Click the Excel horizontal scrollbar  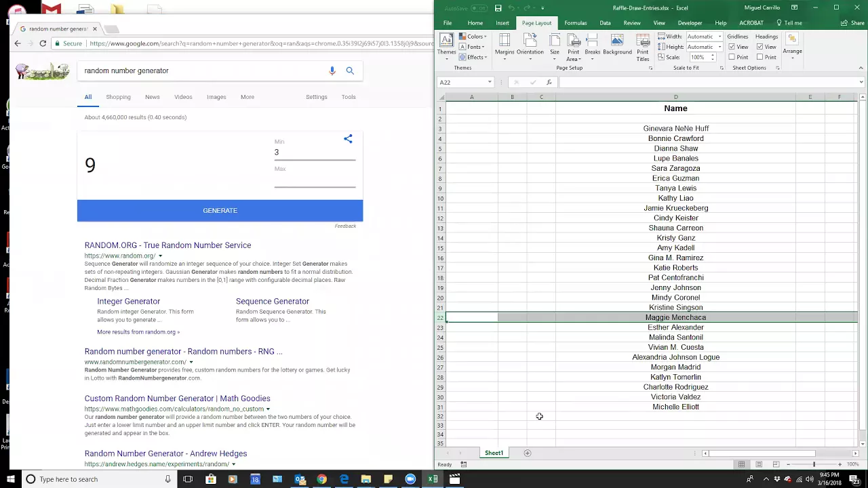(x=763, y=453)
